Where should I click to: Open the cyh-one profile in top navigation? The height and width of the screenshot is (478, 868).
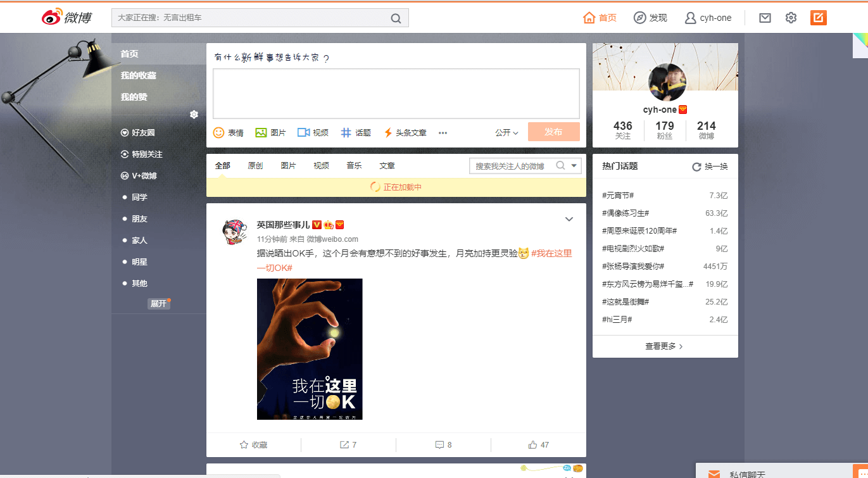[708, 18]
